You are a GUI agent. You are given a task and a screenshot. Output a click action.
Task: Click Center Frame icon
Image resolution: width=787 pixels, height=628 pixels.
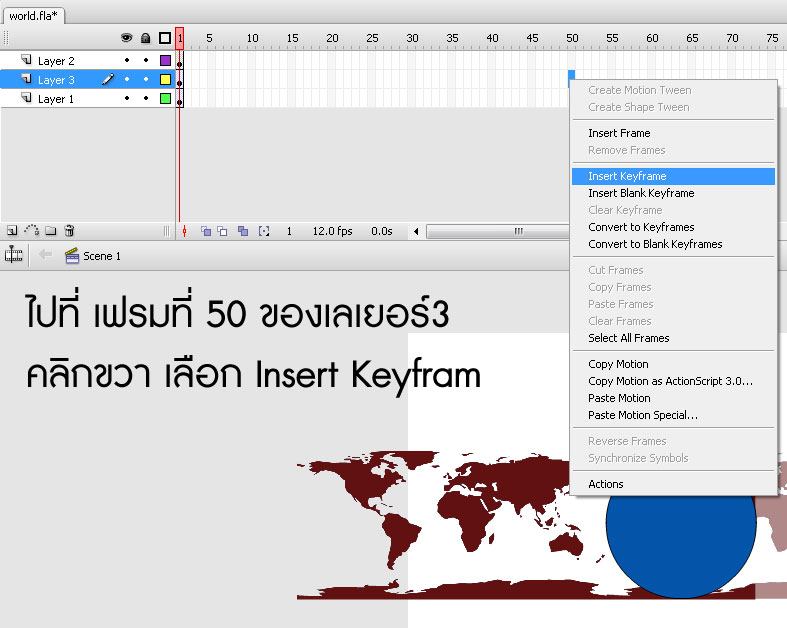click(185, 231)
